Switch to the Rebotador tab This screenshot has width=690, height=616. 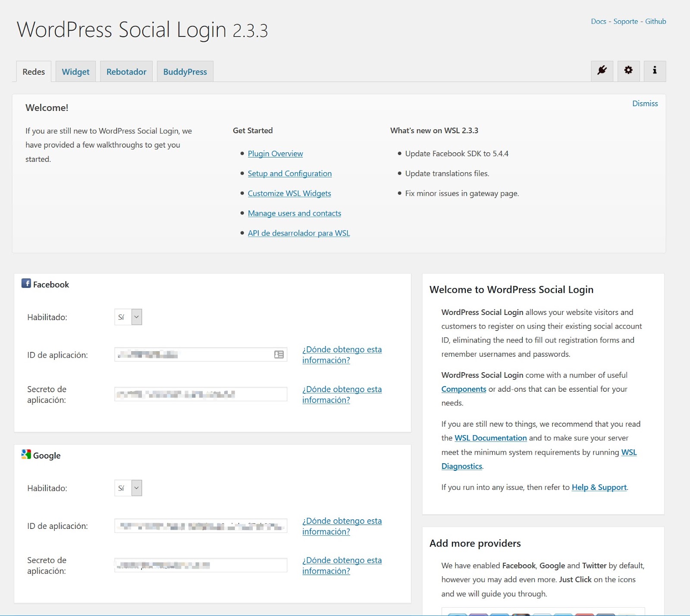click(126, 72)
